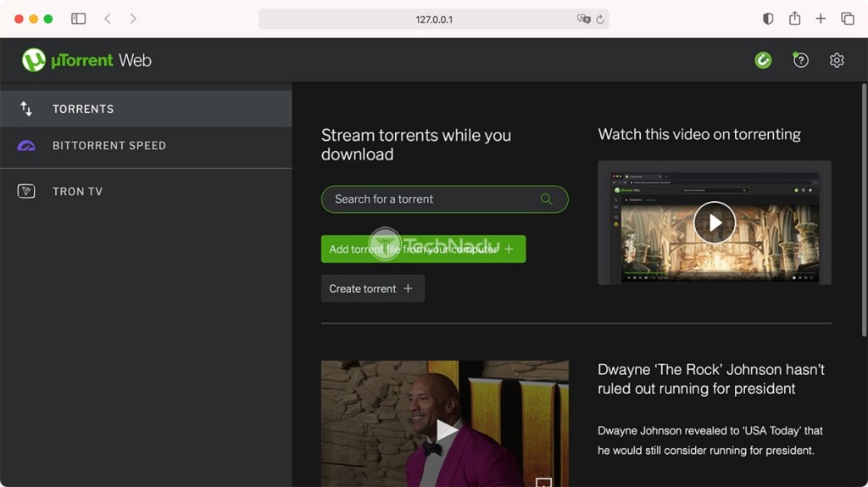Open the Safari share menu
868x487 pixels.
click(x=794, y=19)
